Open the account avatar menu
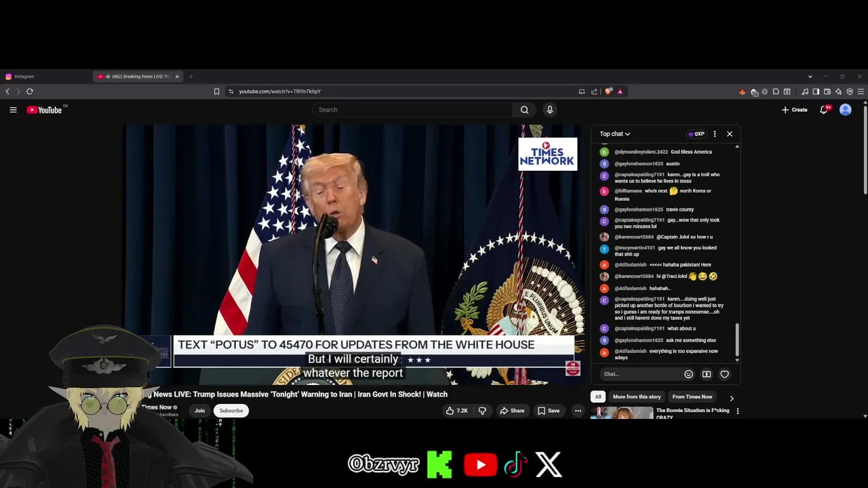 pyautogui.click(x=845, y=110)
